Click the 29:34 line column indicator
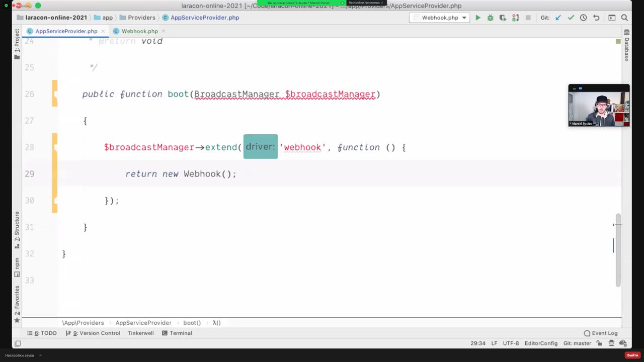The width and height of the screenshot is (644, 362). (478, 343)
